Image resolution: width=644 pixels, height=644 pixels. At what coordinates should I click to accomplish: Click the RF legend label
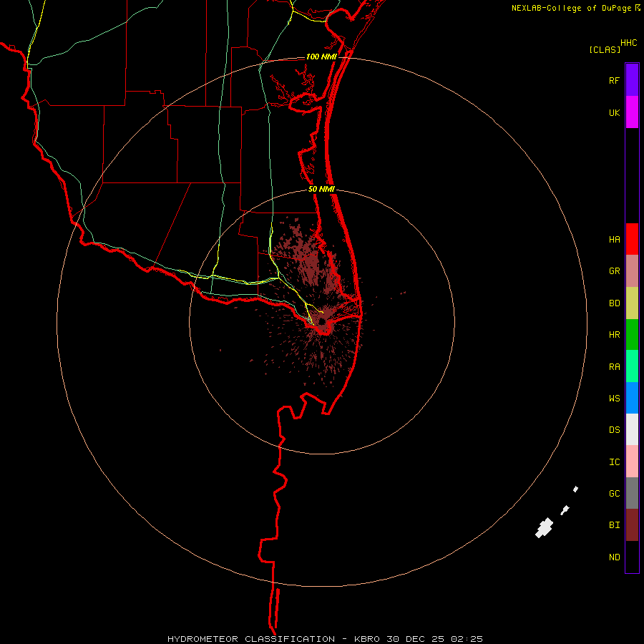614,81
